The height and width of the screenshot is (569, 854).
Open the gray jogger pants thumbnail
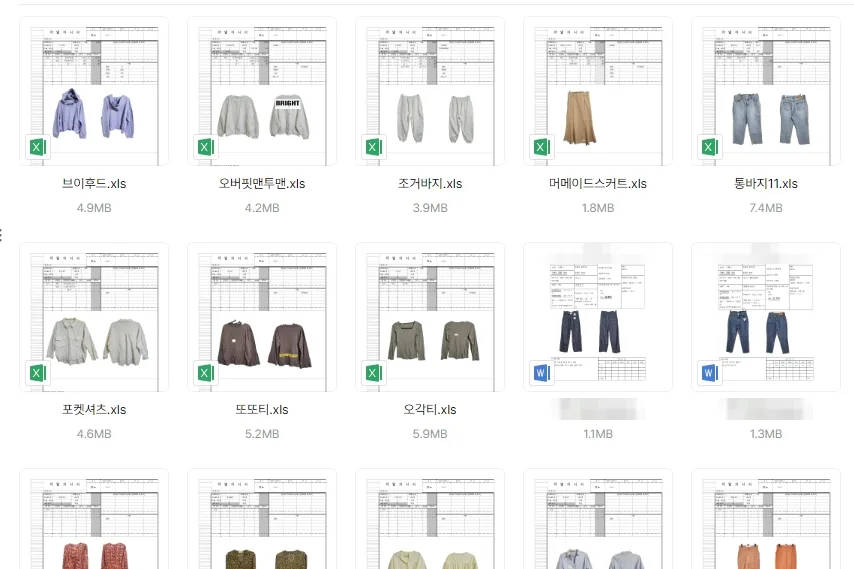pyautogui.click(x=430, y=91)
